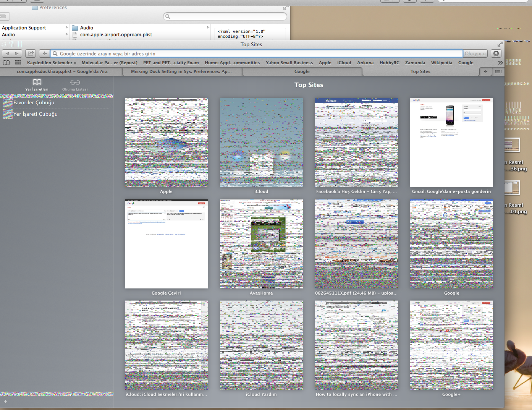Image resolution: width=532 pixels, height=410 pixels.
Task: Go forward with Safari's forward arrow
Action: tap(17, 53)
